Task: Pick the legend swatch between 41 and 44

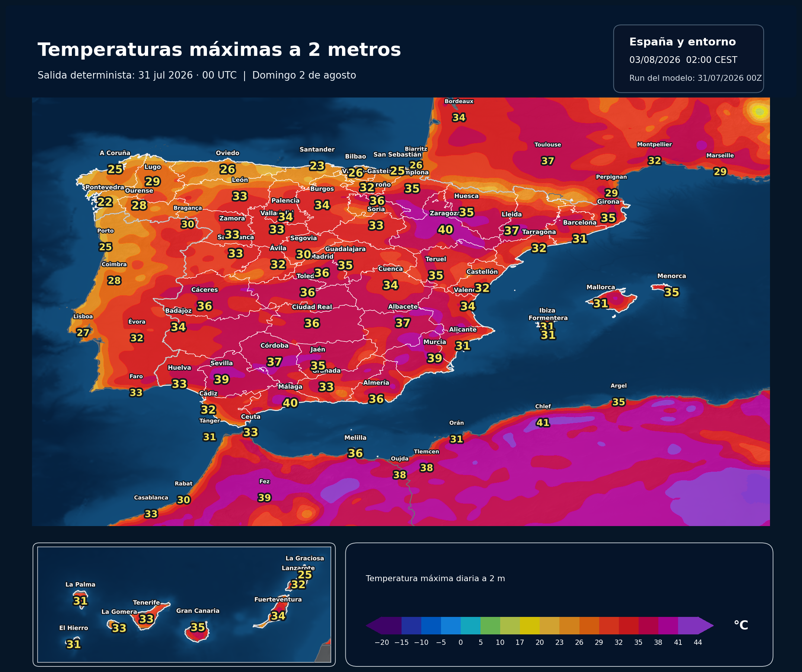Action: point(688,625)
